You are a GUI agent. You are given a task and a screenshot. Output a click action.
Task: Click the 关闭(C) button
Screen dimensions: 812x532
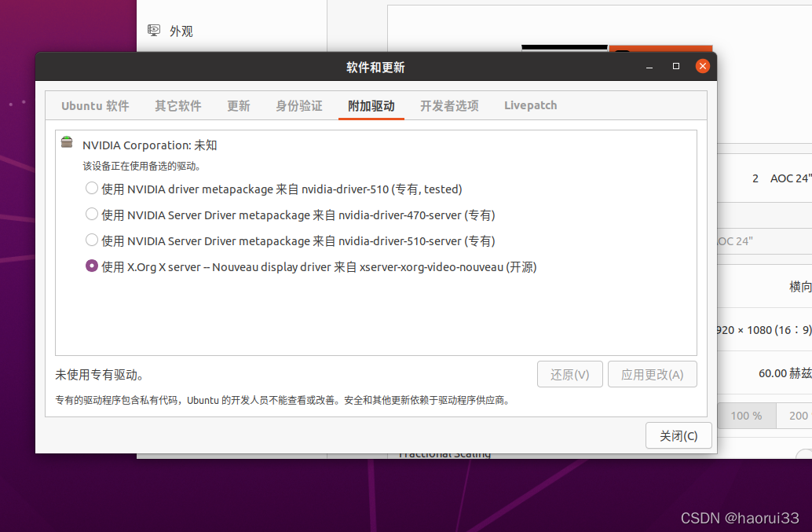coord(678,435)
